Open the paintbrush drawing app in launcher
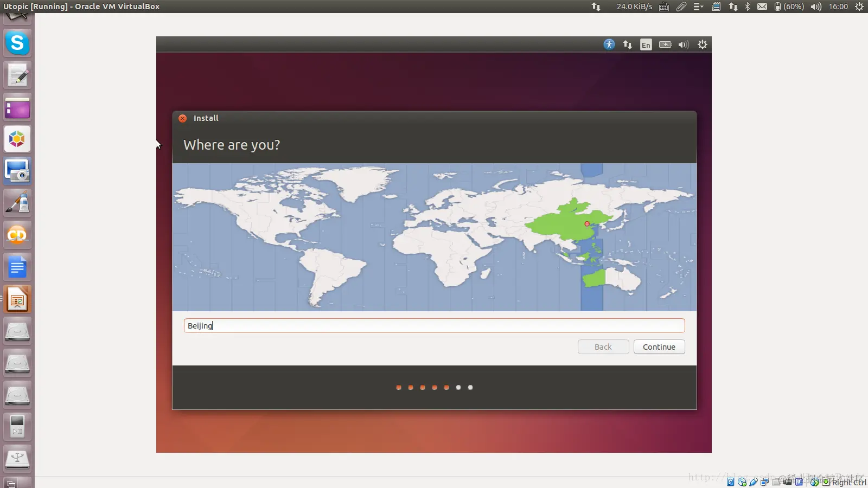Image resolution: width=868 pixels, height=488 pixels. pos(17,203)
